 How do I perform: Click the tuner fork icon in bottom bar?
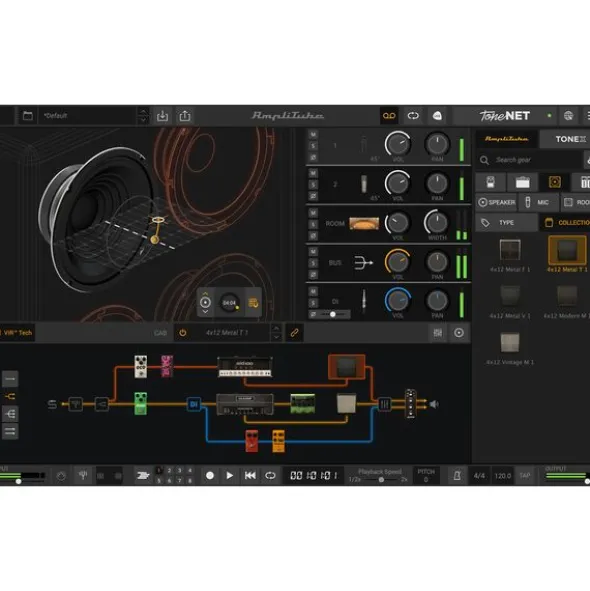coord(83,475)
